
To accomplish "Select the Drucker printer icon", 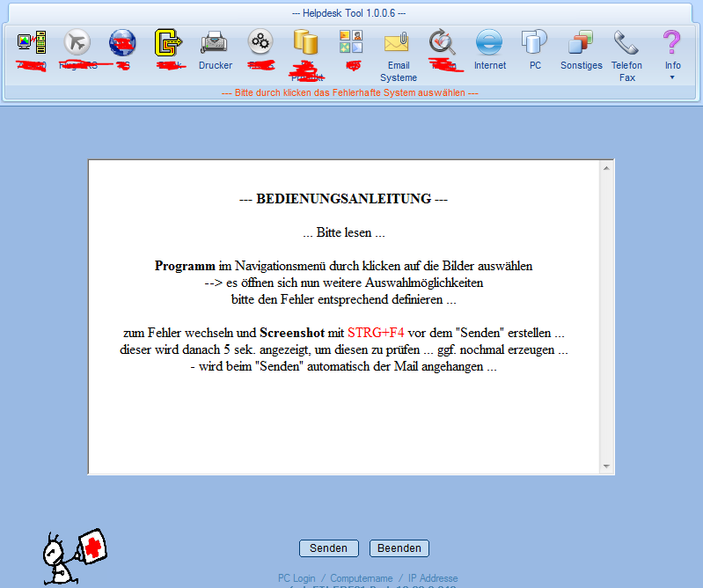I will tap(215, 42).
